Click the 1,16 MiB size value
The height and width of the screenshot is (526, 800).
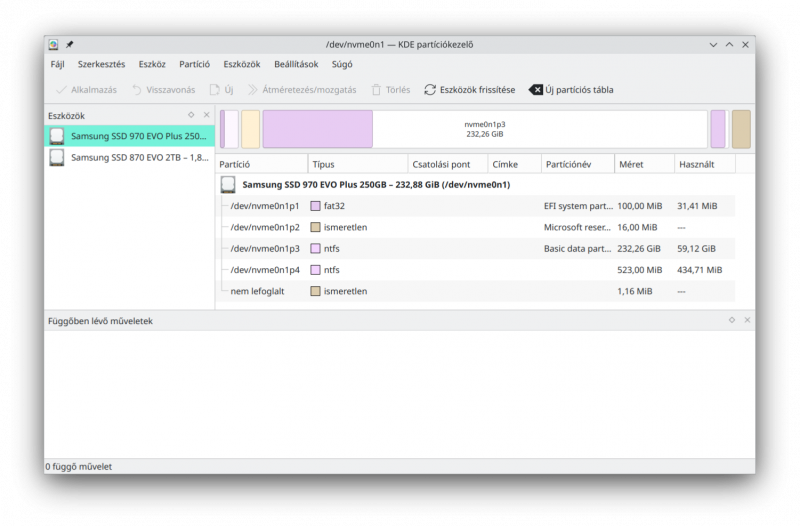(635, 291)
